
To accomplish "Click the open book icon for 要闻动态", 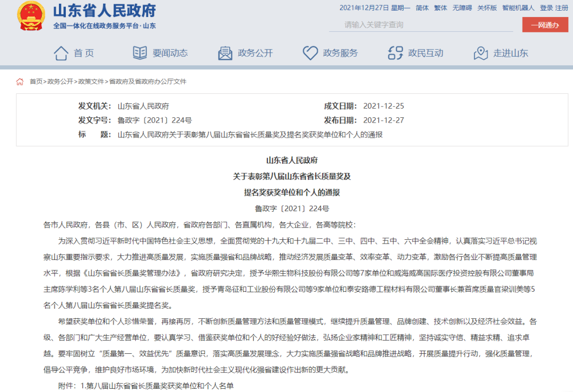I will 140,53.
